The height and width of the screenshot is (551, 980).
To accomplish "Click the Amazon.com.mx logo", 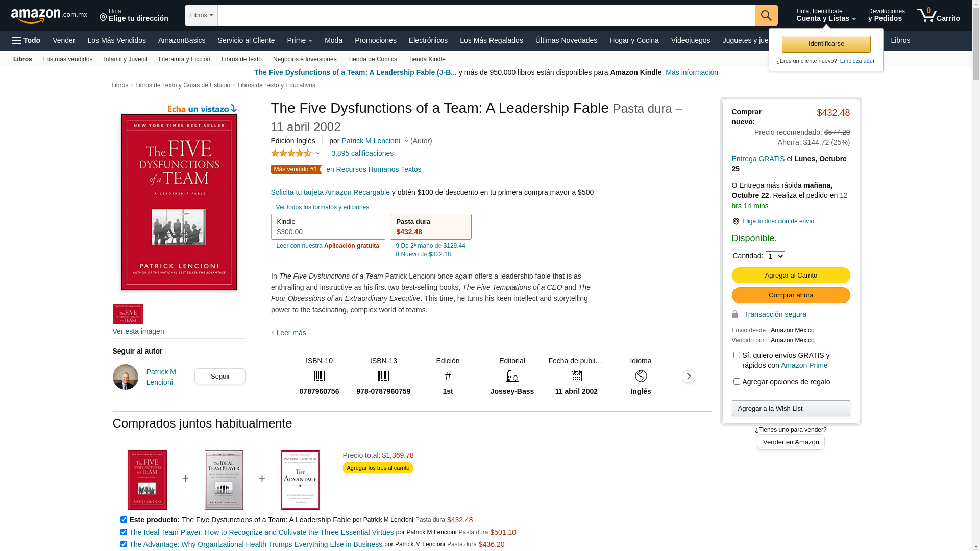I will [x=49, y=15].
